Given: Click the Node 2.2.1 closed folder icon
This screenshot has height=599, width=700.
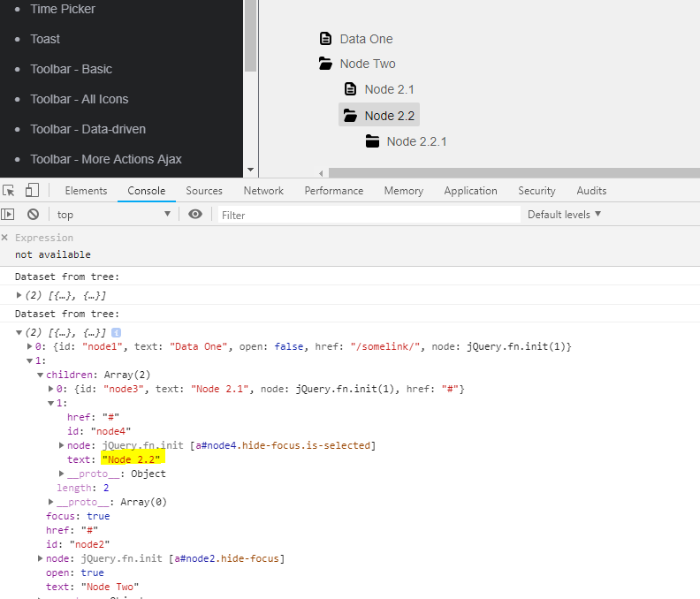Looking at the screenshot, I should tap(372, 141).
